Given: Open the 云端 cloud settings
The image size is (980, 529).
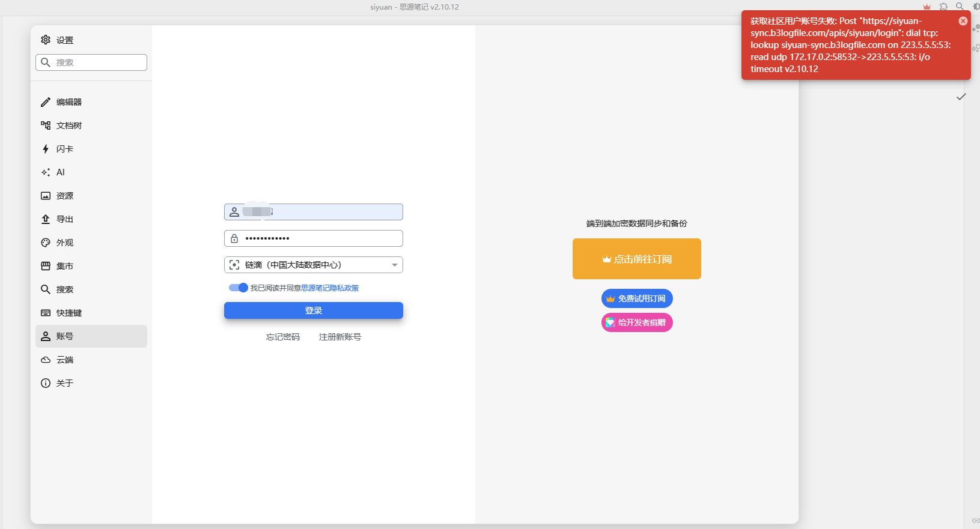Looking at the screenshot, I should coord(91,360).
